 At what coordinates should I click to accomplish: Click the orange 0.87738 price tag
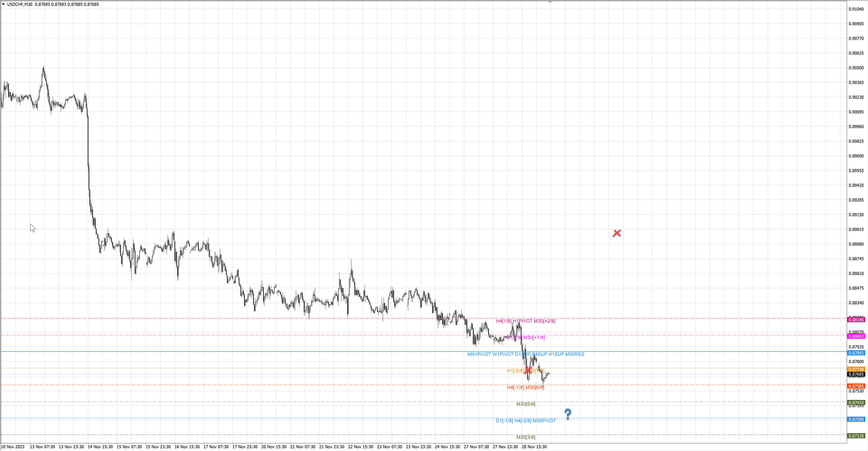click(856, 369)
